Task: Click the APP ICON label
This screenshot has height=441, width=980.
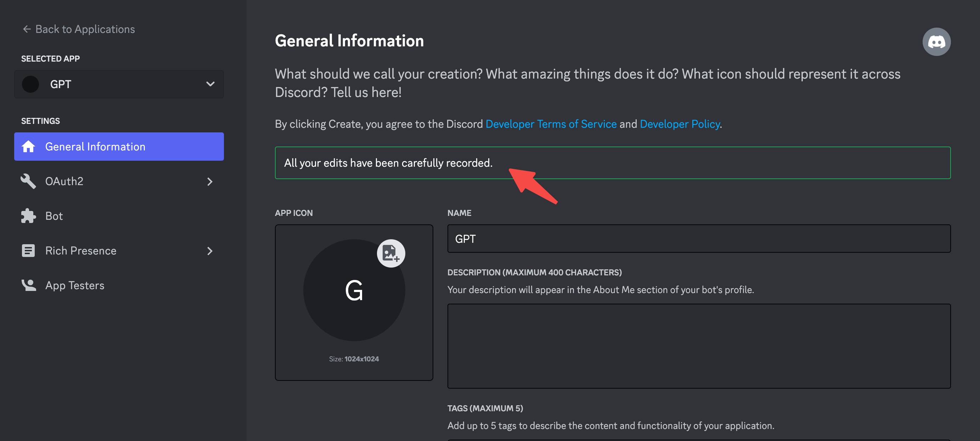Action: (x=294, y=213)
